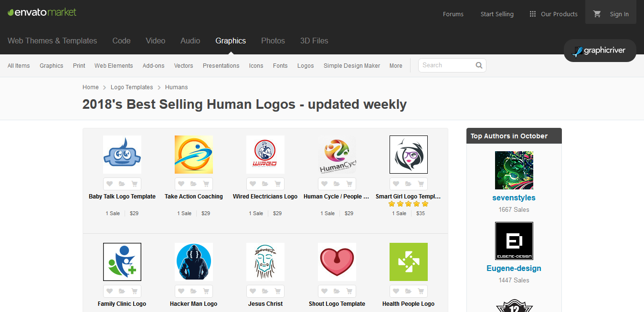Viewport: 644px width, 312px height.
Task: Favorite the Family Clinic Logo
Action: [110, 291]
